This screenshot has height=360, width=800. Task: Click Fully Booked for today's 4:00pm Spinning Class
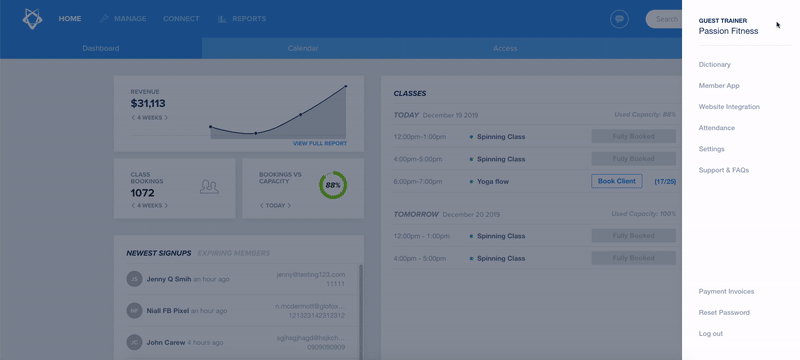[634, 159]
